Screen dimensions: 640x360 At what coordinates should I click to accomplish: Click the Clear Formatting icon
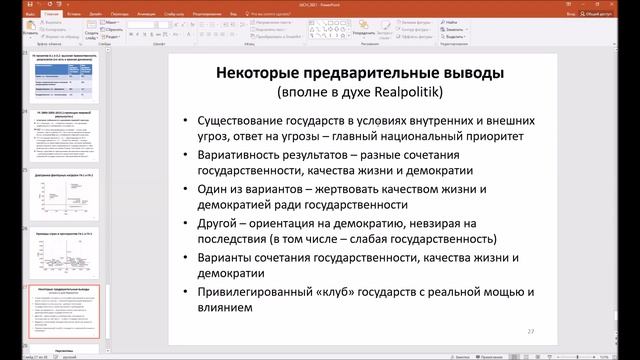[x=192, y=25]
